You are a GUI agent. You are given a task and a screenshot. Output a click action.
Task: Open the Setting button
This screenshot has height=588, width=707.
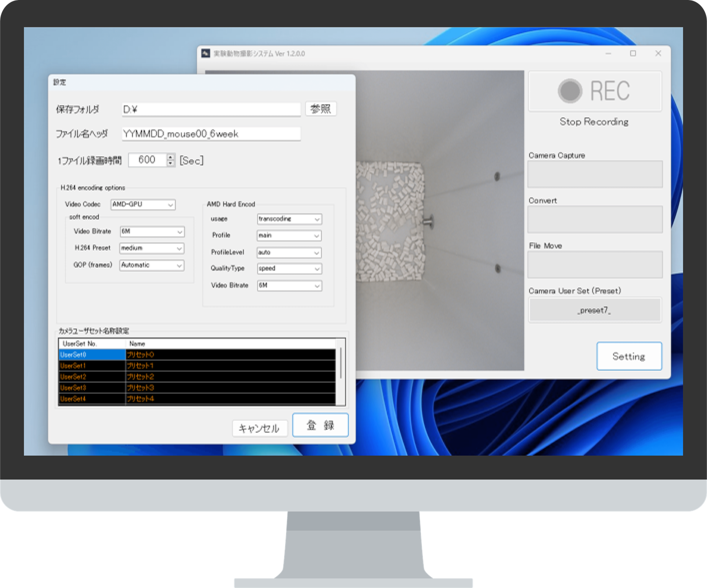pyautogui.click(x=629, y=356)
